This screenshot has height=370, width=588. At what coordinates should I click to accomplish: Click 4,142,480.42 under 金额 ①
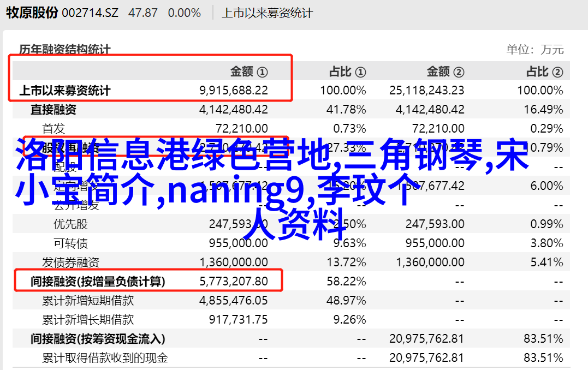click(234, 110)
